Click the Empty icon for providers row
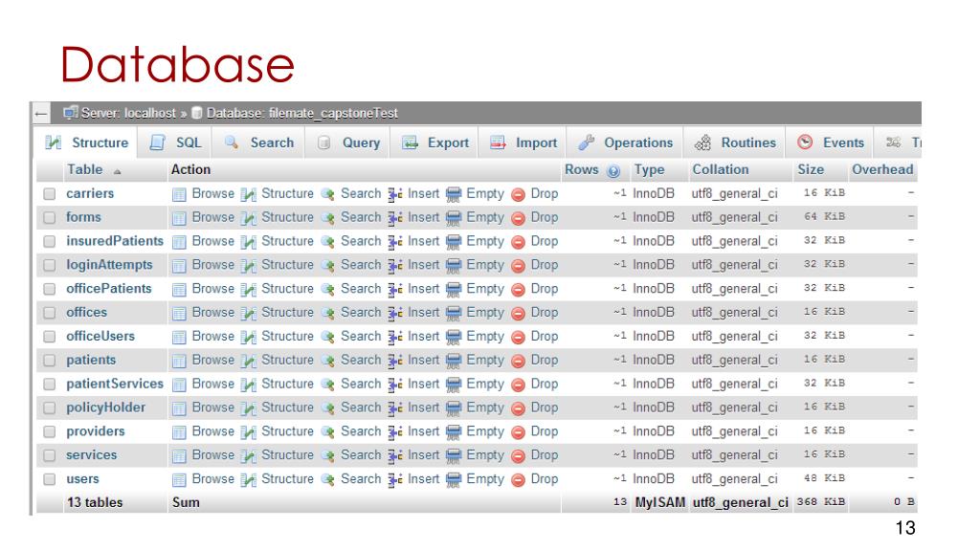Image resolution: width=980 pixels, height=551 pixels. [454, 431]
